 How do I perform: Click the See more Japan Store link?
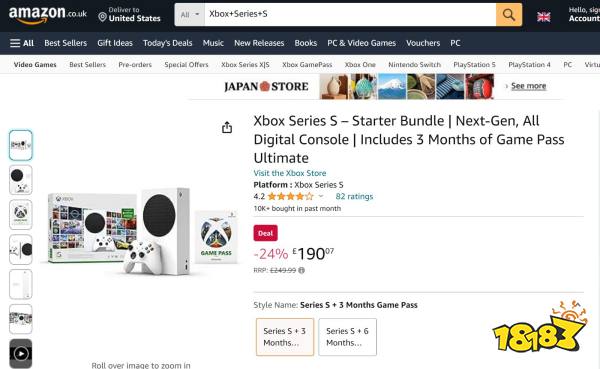[528, 86]
